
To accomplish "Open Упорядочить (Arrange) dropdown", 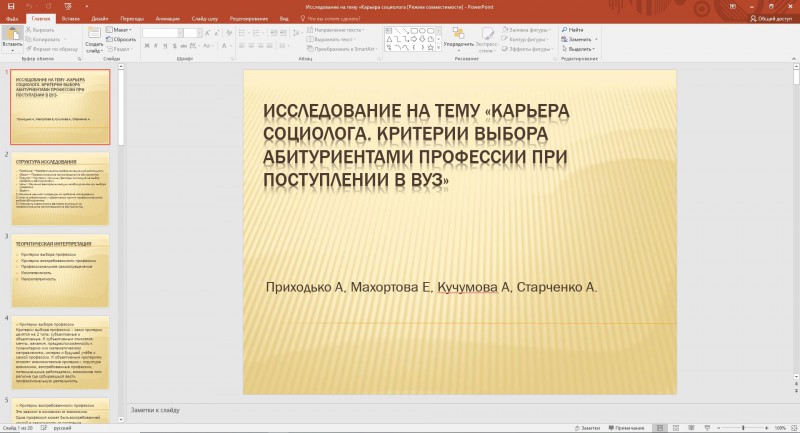I will [x=458, y=39].
